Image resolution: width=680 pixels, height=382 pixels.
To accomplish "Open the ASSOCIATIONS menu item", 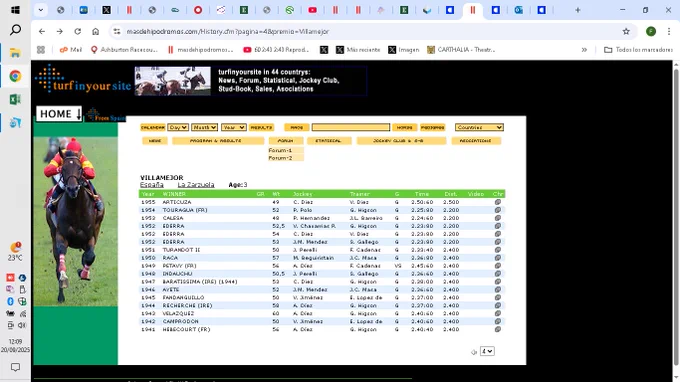I will 476,141.
